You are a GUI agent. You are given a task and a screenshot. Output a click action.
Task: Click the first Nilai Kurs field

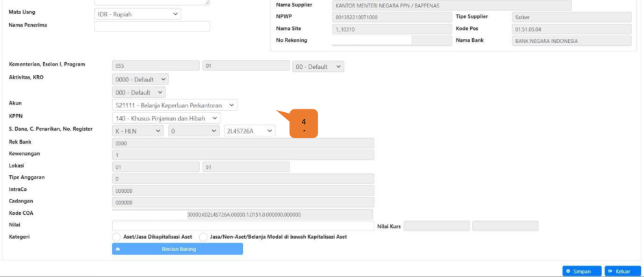pyautogui.click(x=436, y=226)
